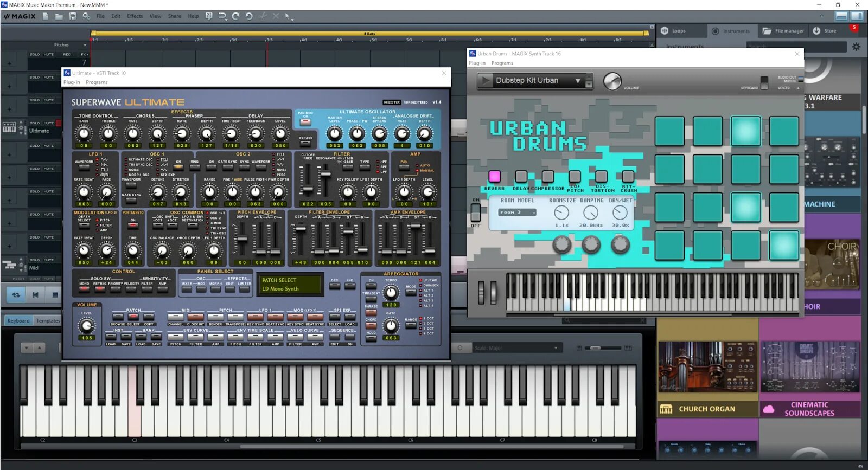Toggle Compressor effect in Urban Drums
This screenshot has width=868, height=470.
[x=548, y=176]
